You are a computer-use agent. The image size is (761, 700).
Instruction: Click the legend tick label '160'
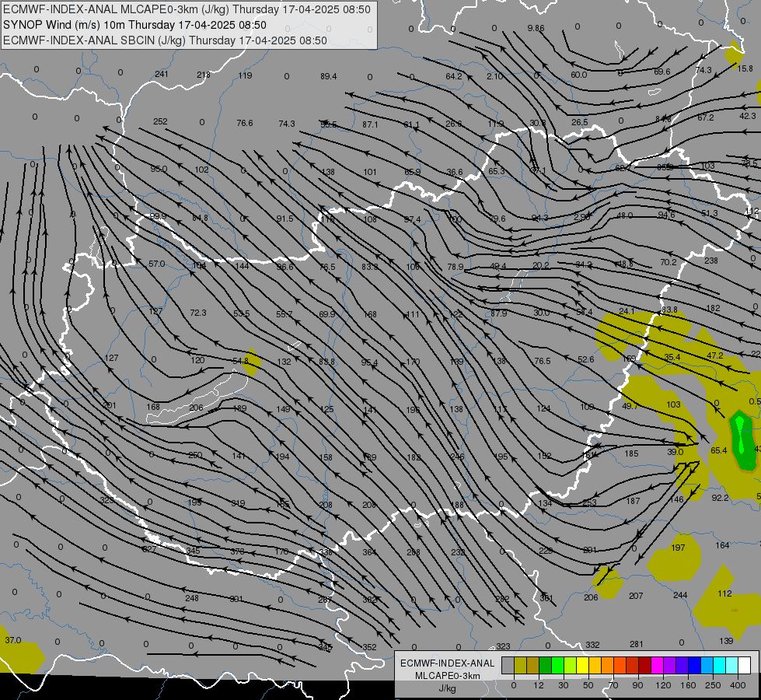point(688,685)
